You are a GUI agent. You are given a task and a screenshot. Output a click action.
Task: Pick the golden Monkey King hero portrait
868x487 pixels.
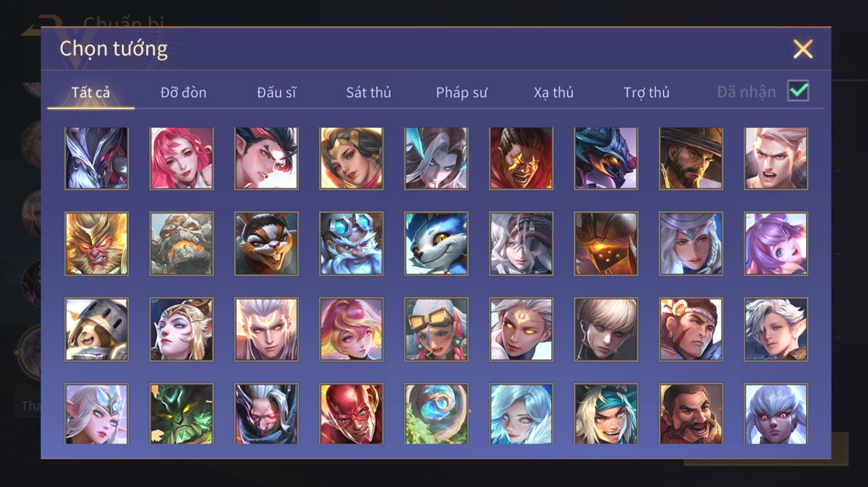click(97, 244)
